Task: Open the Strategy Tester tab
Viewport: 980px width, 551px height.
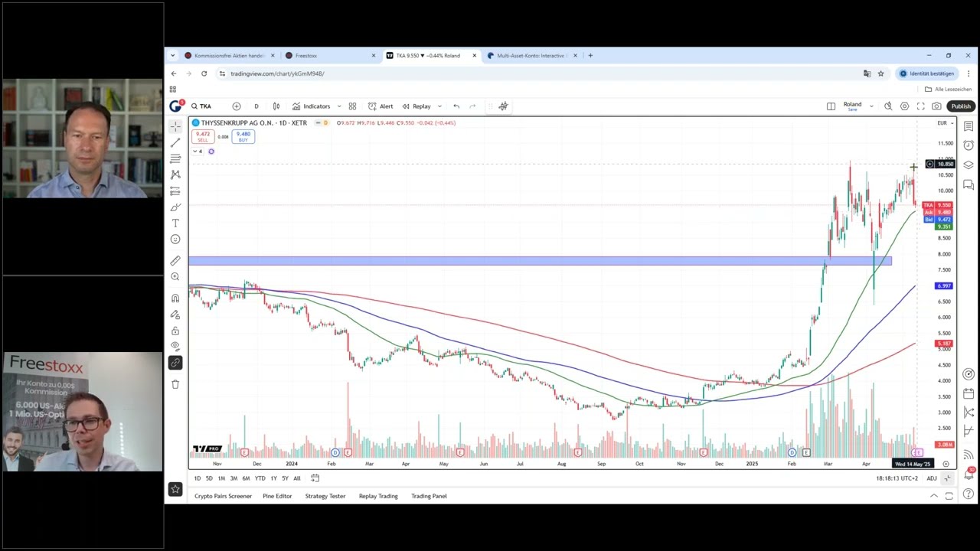Action: coord(325,496)
